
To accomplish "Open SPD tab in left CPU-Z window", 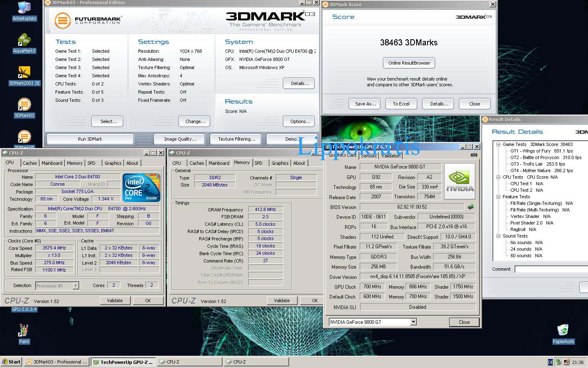I will 91,163.
